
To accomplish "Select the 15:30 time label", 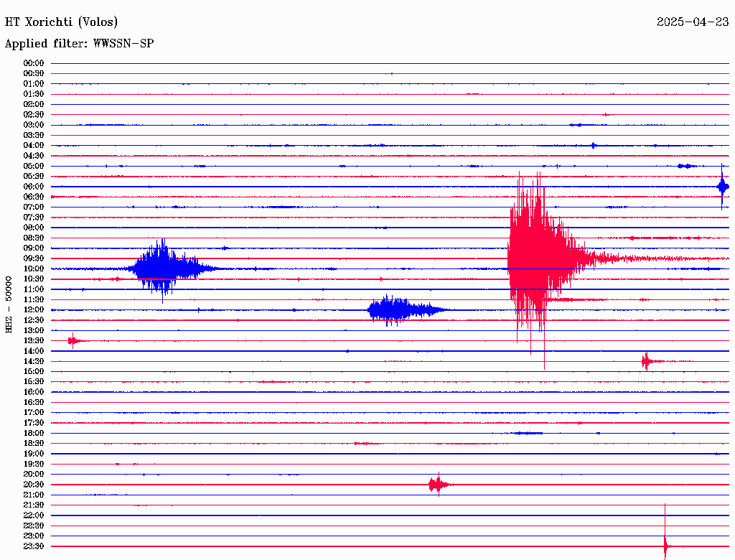I will pos(34,382).
